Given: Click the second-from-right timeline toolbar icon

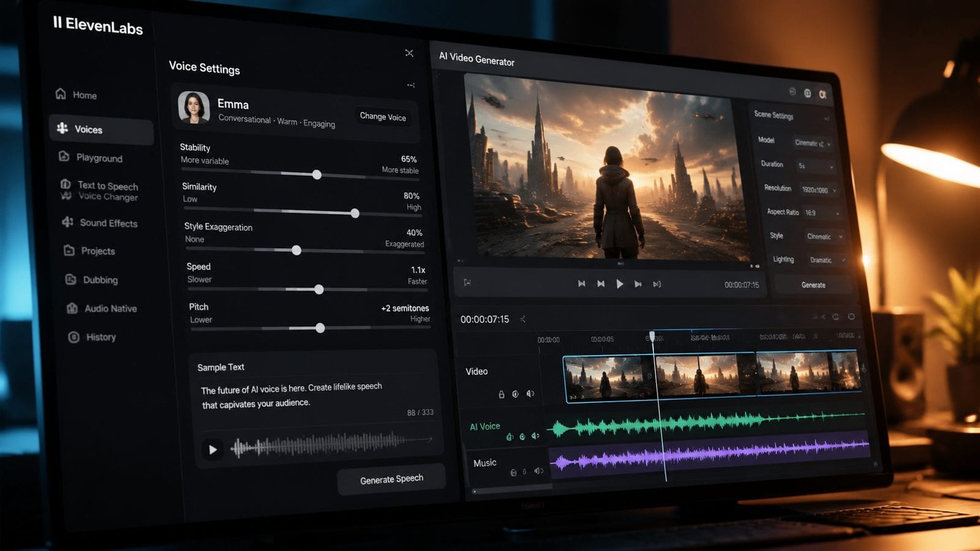Looking at the screenshot, I should 835,317.
